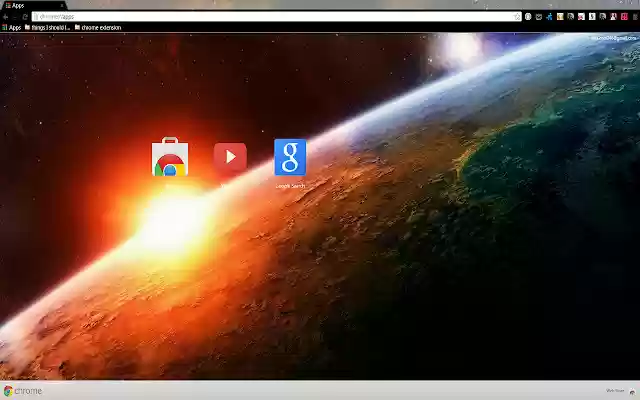Open the Google Search app icon

(x=290, y=157)
